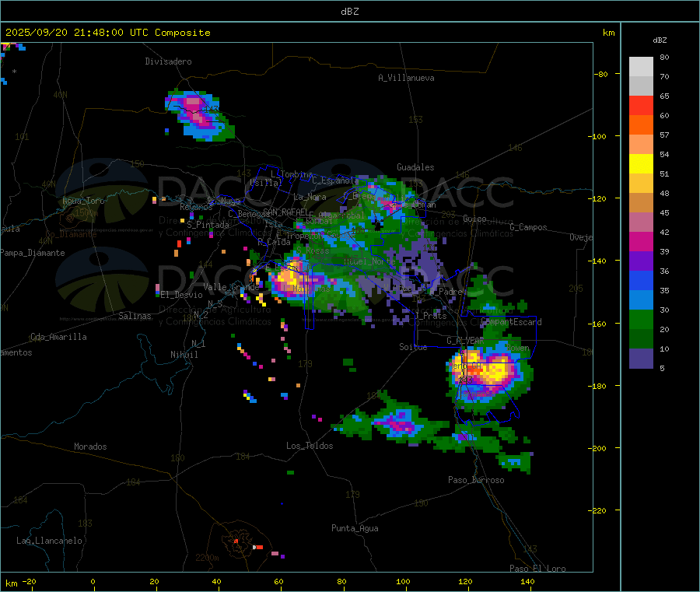Screen dimensions: 700x592
Task: Click the 'Los_Toldos' map label
Action: click(310, 446)
